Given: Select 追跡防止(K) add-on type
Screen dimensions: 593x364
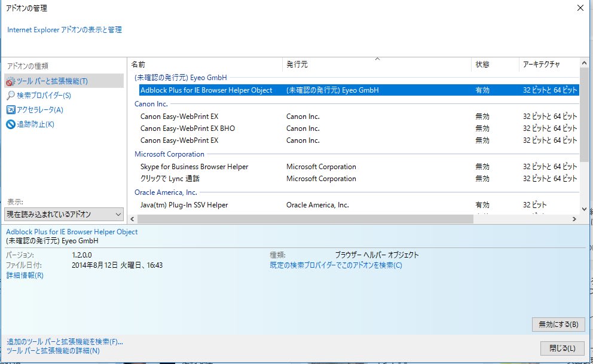Looking at the screenshot, I should click(35, 124).
